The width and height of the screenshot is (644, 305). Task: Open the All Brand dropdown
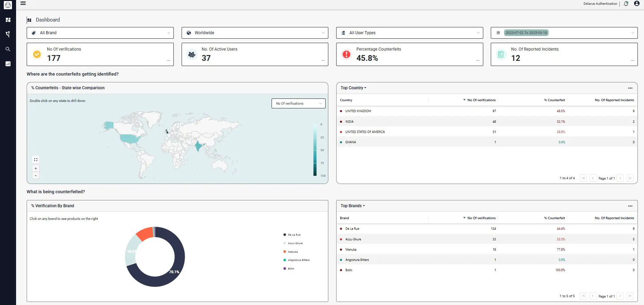click(x=100, y=33)
